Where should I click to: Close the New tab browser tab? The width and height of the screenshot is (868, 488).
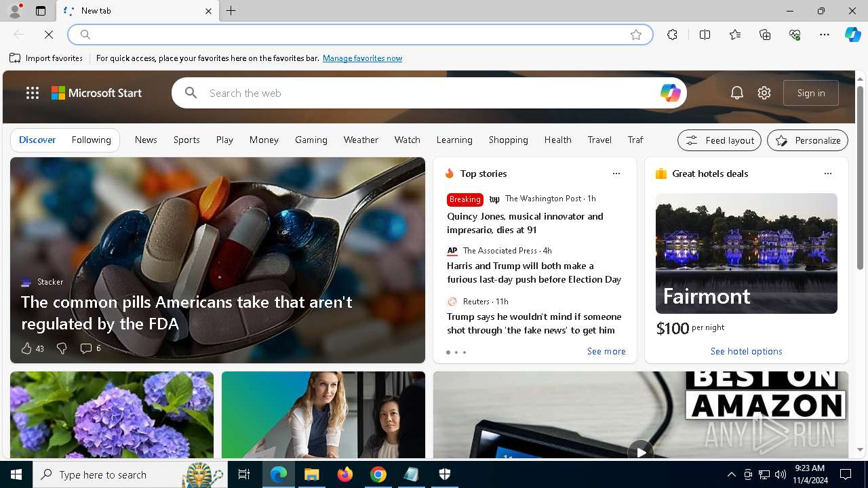208,11
